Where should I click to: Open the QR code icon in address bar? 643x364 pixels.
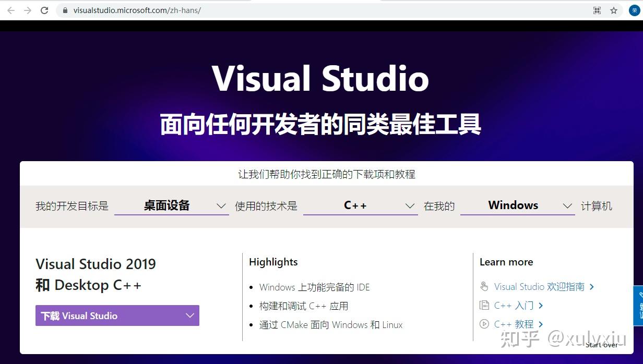tap(597, 10)
